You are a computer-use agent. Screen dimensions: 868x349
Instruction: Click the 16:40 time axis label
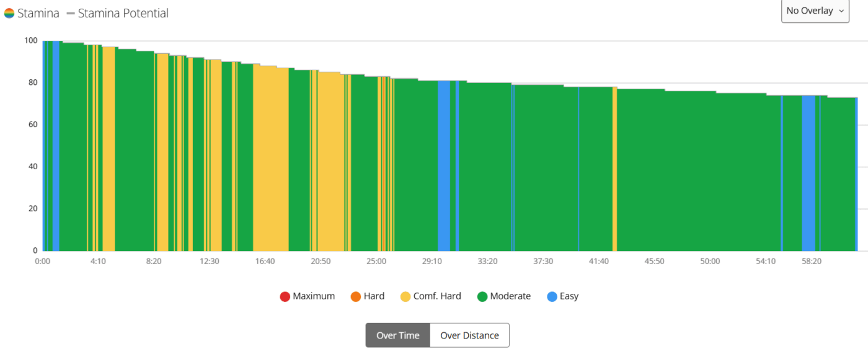click(265, 261)
